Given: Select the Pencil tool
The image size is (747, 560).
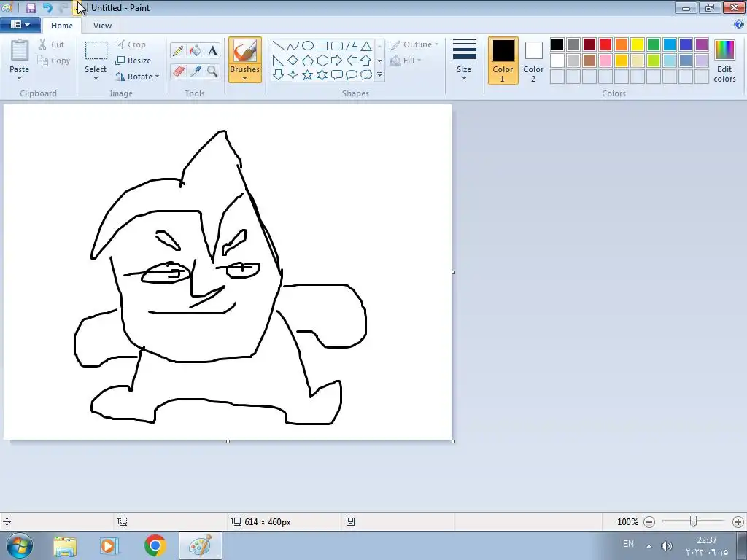Looking at the screenshot, I should pyautogui.click(x=178, y=50).
